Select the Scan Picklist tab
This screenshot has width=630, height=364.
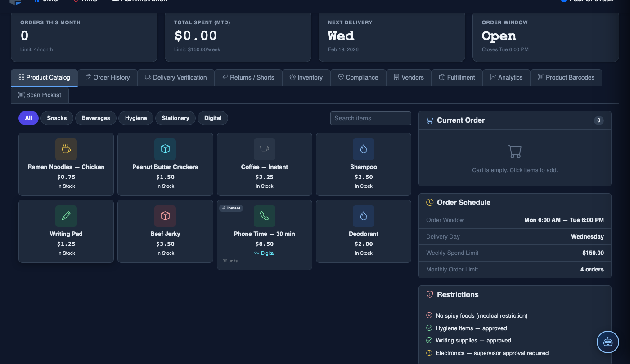[40, 95]
